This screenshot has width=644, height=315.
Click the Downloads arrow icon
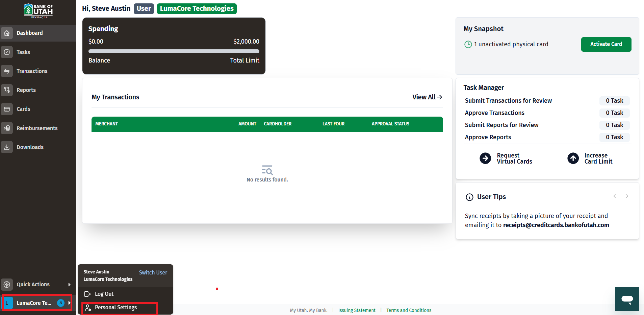[x=7, y=147]
